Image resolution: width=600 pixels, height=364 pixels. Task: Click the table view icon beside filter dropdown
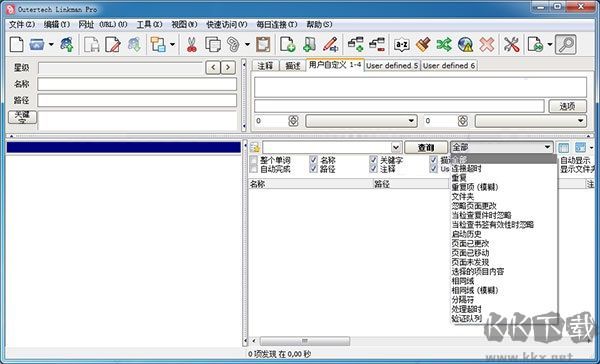[x=563, y=148]
